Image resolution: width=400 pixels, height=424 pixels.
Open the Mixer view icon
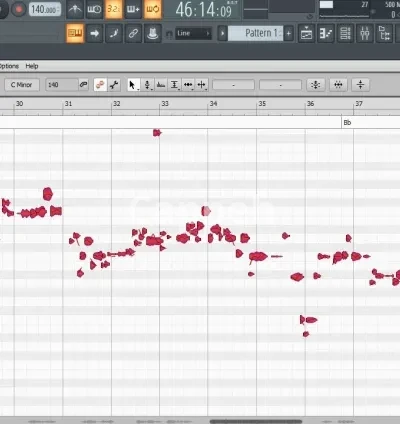365,33
